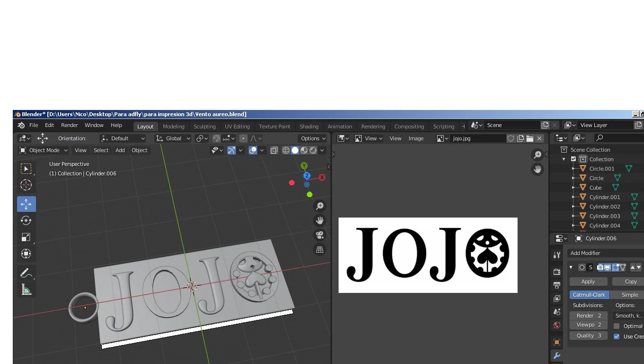Image resolution: width=644 pixels, height=364 pixels.
Task: Move modifier up with arrow
Action: pyautogui.click(x=633, y=267)
